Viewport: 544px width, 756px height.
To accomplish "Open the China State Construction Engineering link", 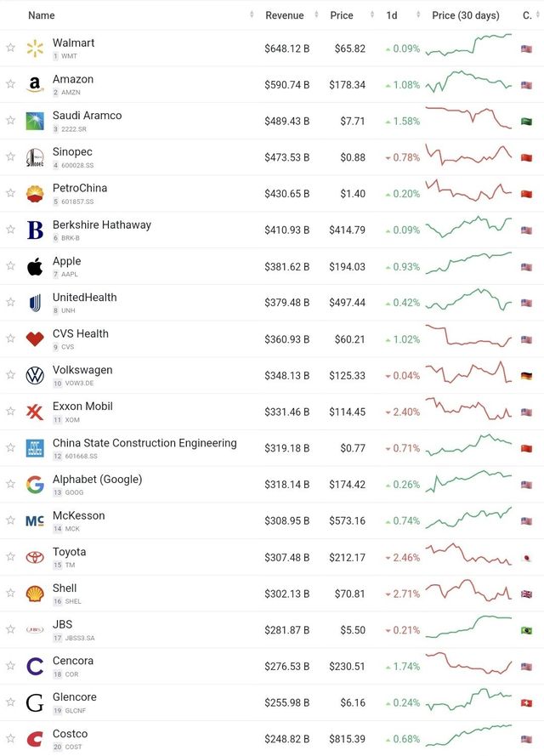I will tap(144, 443).
